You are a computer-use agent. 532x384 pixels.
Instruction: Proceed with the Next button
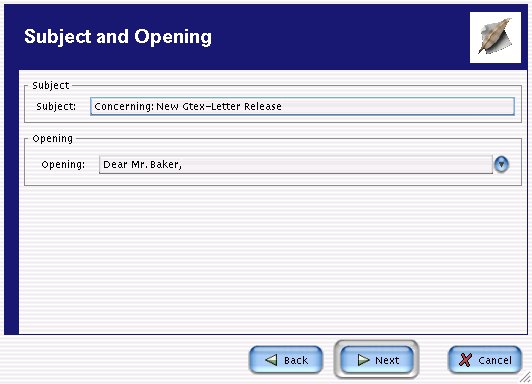(377, 360)
